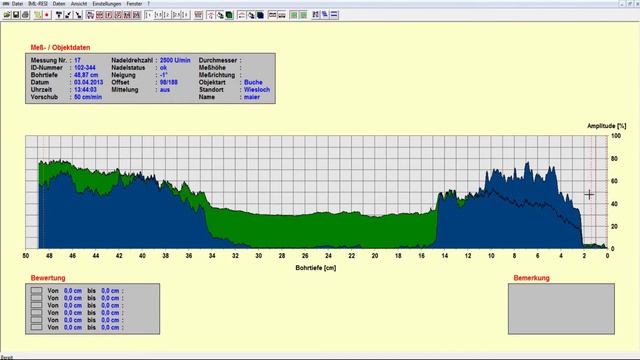Click the ID-Nummer value 102-344

85,68
